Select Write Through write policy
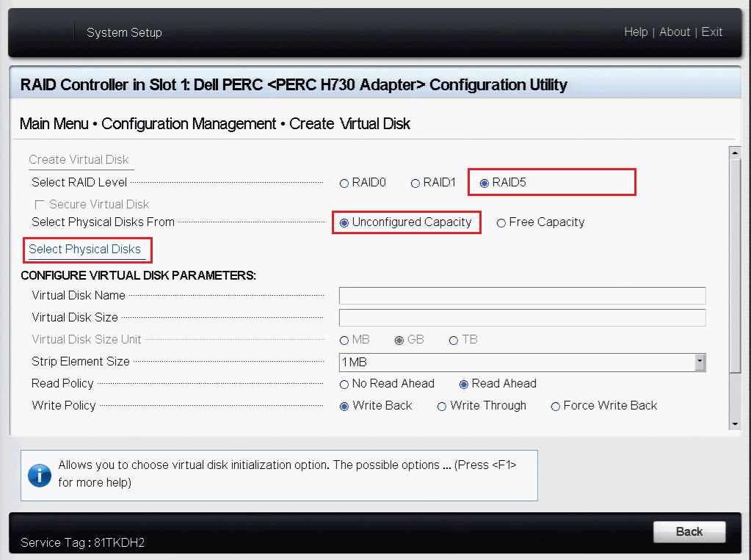Image resolution: width=751 pixels, height=560 pixels. (441, 406)
